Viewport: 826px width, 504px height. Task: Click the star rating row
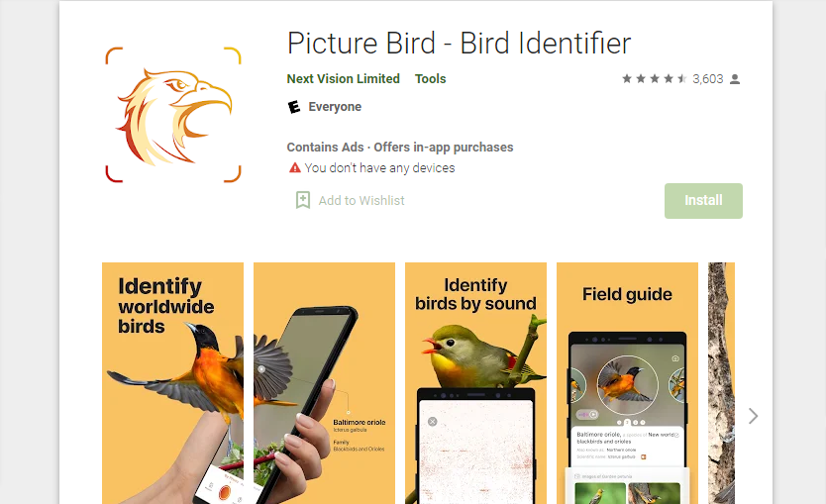click(x=655, y=79)
